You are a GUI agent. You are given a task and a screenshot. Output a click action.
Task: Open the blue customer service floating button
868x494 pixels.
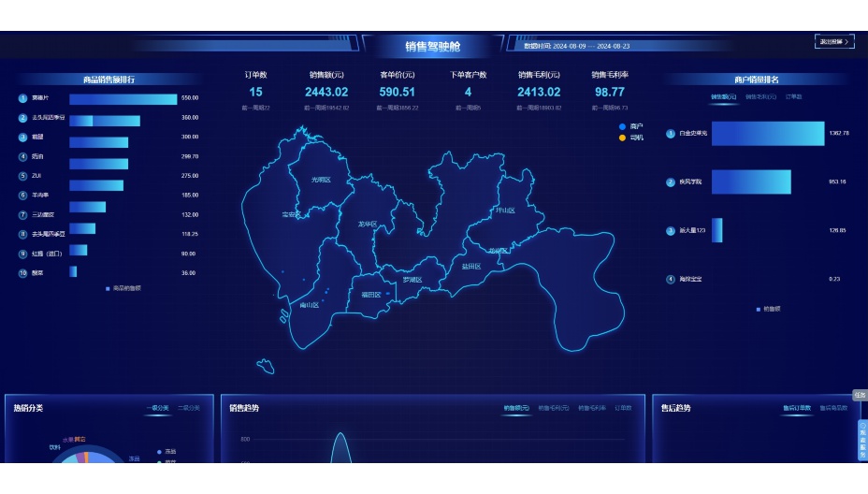[x=862, y=440]
